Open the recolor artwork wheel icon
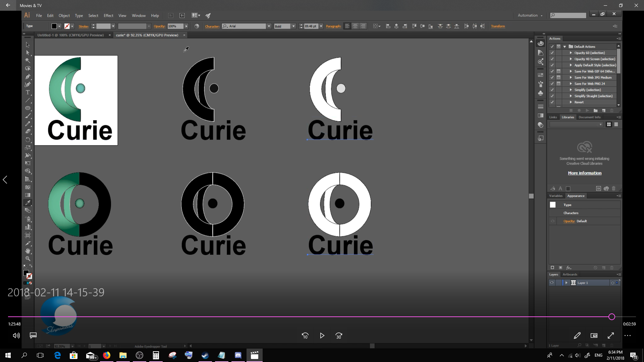 point(197,26)
